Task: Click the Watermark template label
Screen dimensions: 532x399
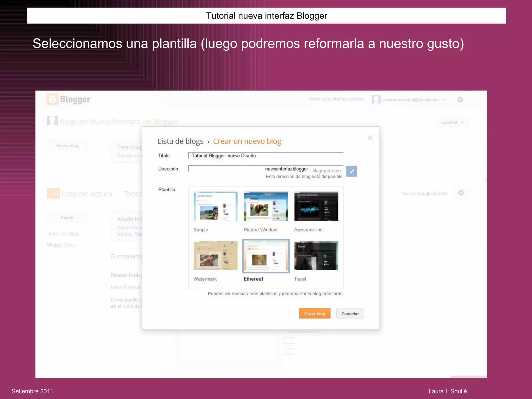Action: [x=205, y=279]
